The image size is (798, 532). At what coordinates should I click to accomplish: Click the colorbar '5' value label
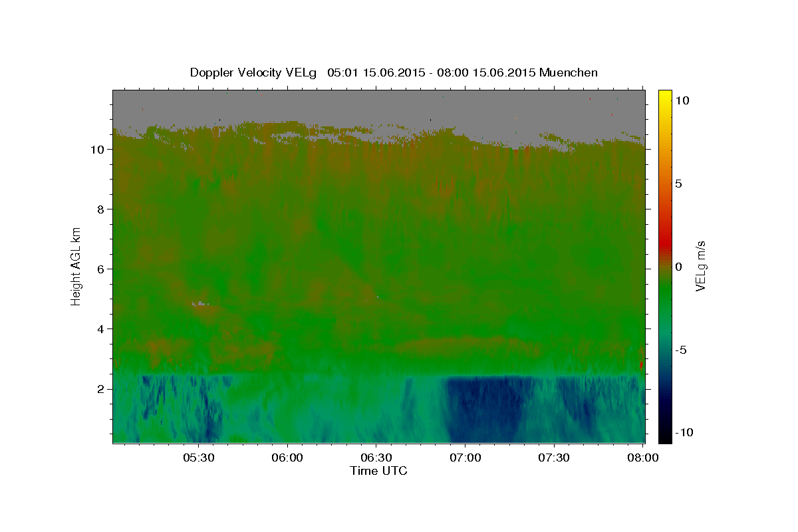679,184
